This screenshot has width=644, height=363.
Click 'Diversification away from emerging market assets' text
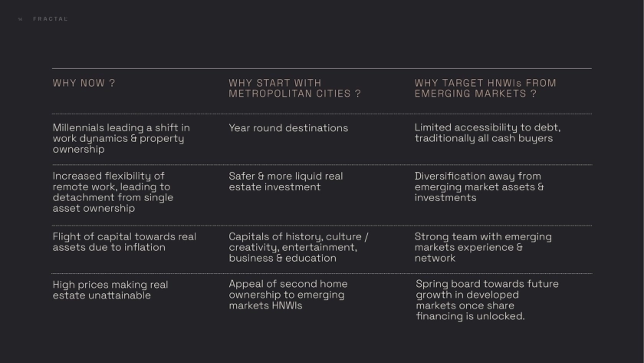tap(479, 186)
